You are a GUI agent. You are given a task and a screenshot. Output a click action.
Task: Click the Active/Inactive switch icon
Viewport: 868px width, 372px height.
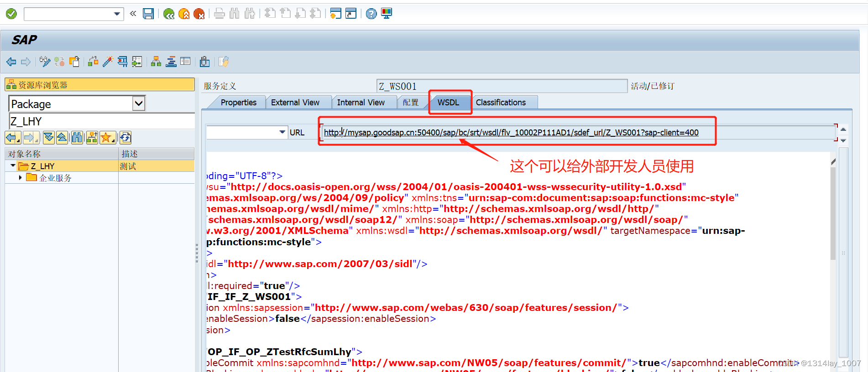coord(59,62)
